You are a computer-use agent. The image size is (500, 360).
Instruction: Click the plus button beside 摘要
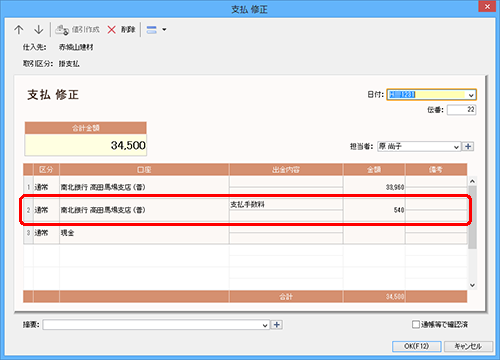(x=277, y=325)
